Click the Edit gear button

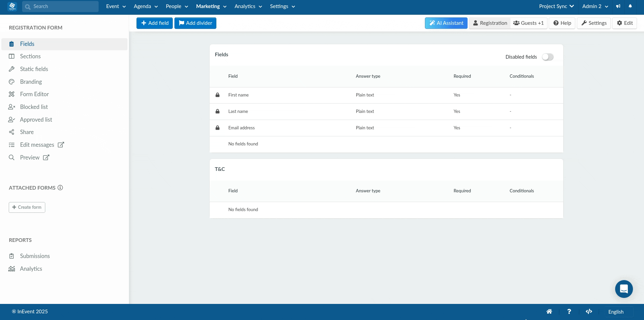pyautogui.click(x=625, y=23)
